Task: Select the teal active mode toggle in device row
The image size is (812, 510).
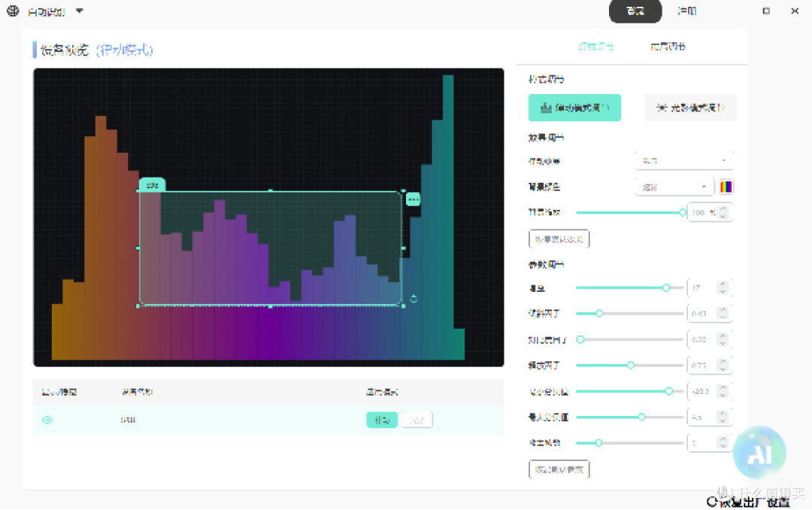Action: (382, 420)
